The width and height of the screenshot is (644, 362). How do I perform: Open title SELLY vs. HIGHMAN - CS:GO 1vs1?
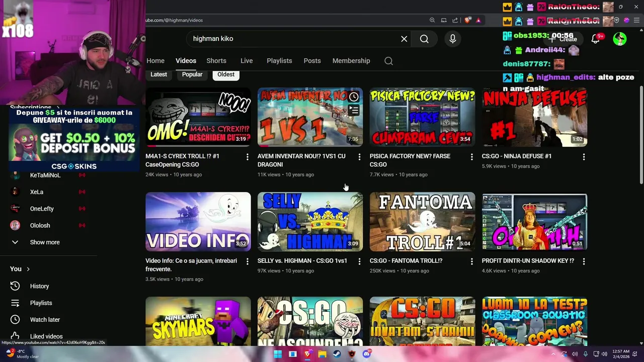coord(302,261)
